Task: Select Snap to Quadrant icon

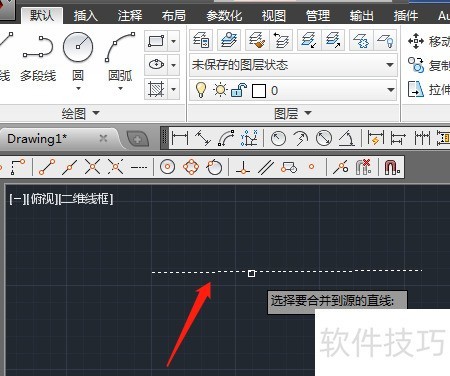Action: 191,167
